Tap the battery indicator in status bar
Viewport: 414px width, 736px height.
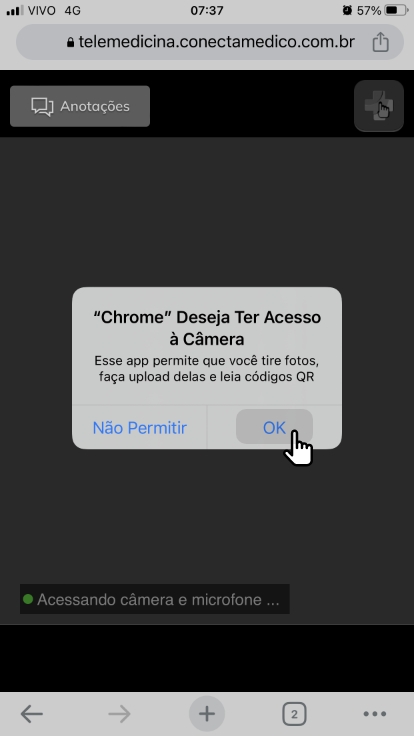tap(396, 10)
